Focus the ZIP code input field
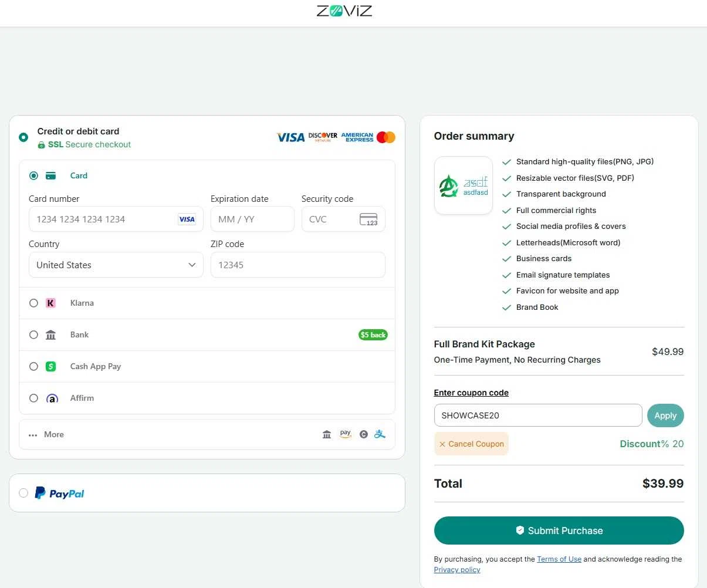707x588 pixels. [x=298, y=265]
